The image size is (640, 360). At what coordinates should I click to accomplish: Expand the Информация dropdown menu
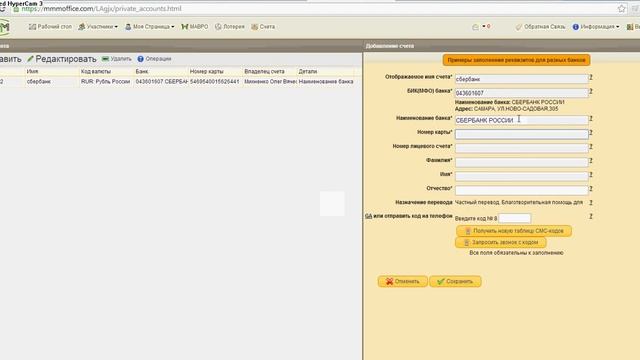coord(596,27)
